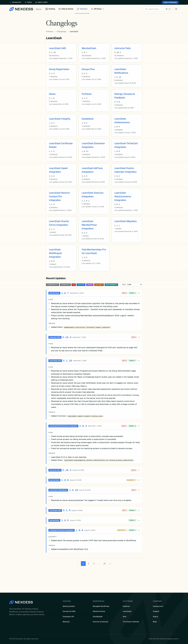This screenshot has height=644, width=188.
Task: Filter by purple TWEAK tag
Action: pyautogui.click(x=90, y=285)
